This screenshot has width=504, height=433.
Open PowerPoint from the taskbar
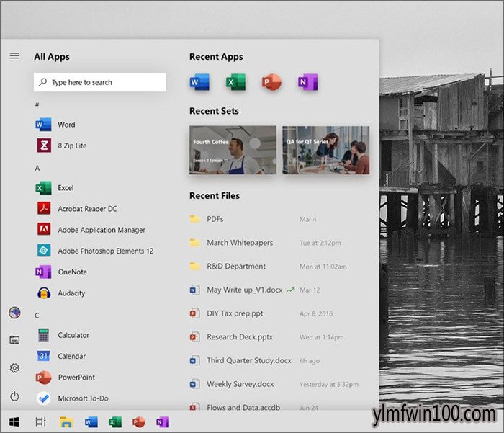[139, 421]
